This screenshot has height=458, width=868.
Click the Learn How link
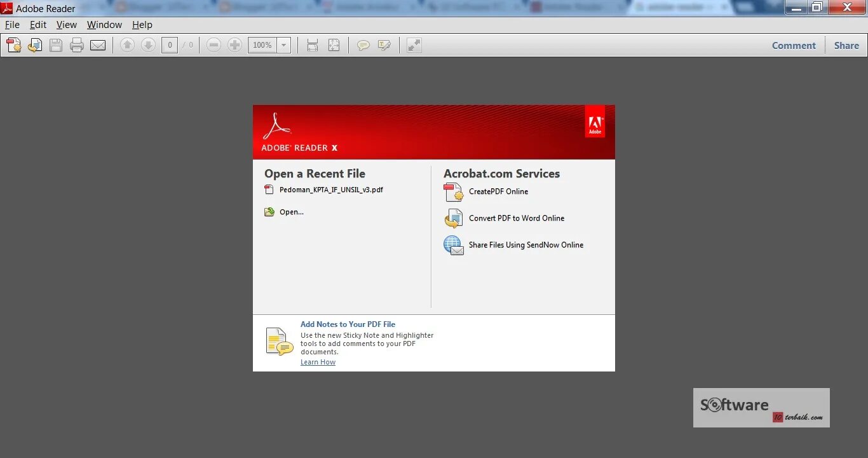click(318, 362)
